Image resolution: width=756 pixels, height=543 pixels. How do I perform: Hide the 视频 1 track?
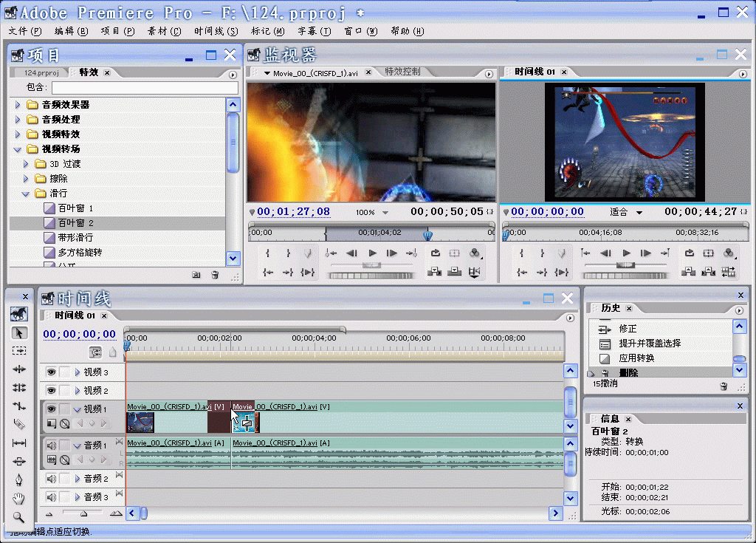[x=51, y=409]
